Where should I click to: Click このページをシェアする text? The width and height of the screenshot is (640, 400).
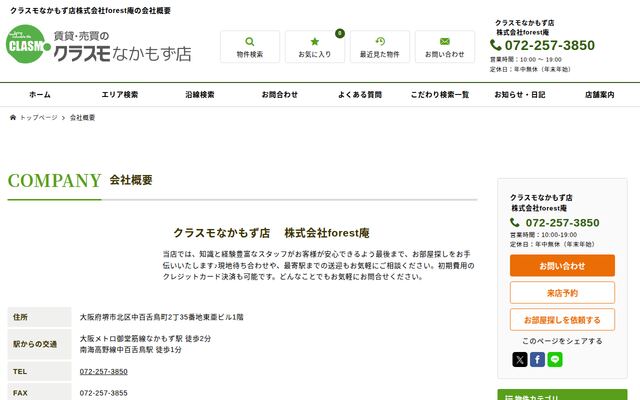[x=562, y=341]
